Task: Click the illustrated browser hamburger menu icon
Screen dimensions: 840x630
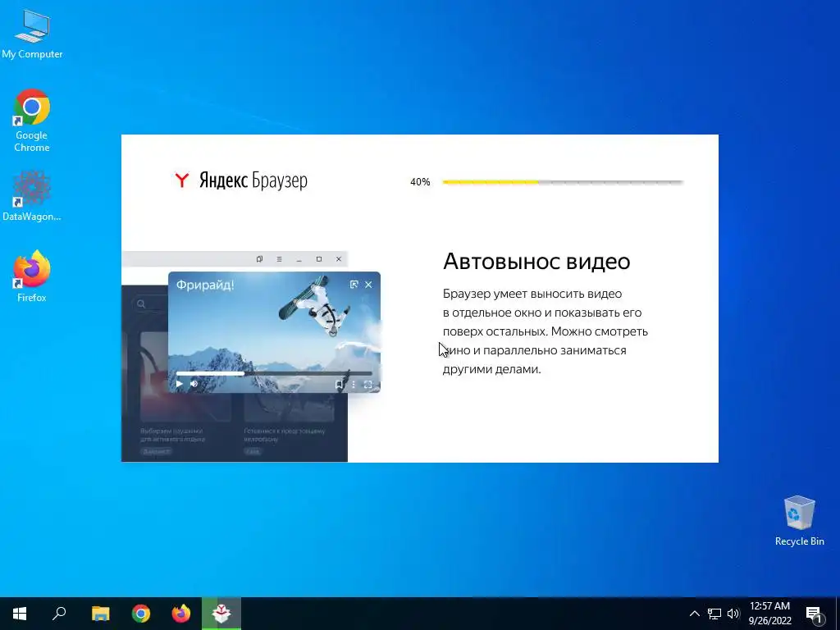Action: click(279, 258)
